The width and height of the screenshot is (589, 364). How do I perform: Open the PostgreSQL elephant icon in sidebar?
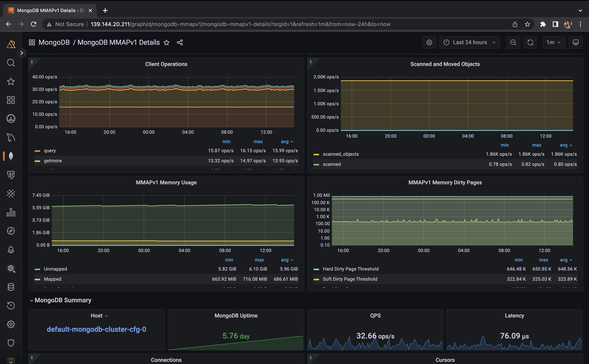pyautogui.click(x=11, y=175)
